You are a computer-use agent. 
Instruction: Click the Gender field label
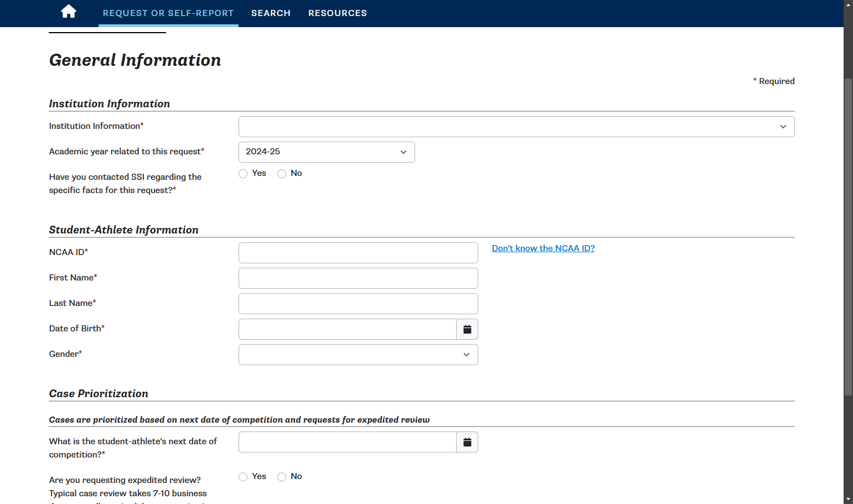point(65,354)
